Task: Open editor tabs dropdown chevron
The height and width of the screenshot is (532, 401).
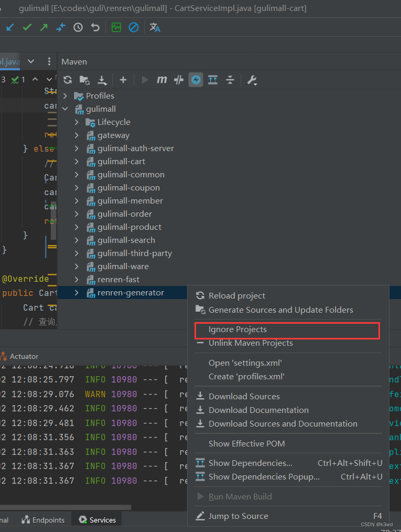Action: [31, 61]
